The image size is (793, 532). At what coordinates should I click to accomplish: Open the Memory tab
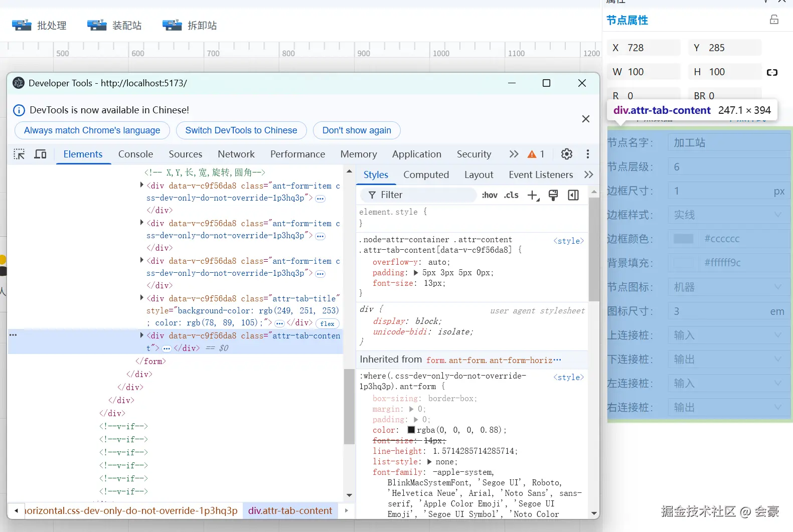tap(359, 154)
